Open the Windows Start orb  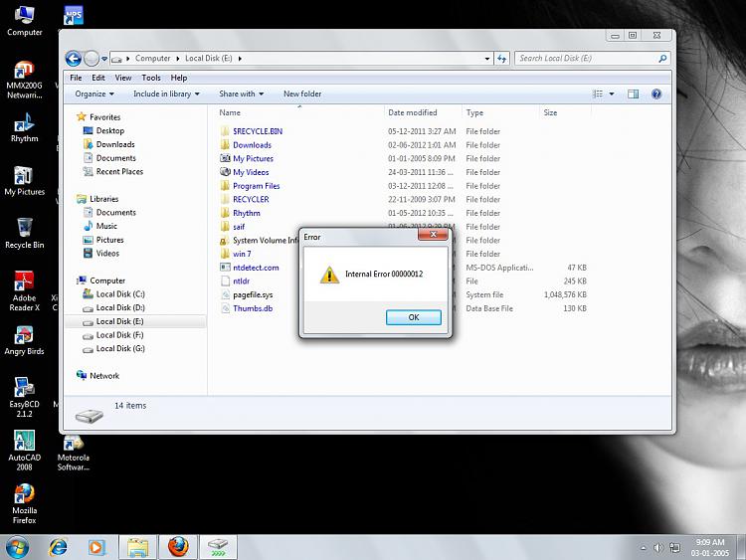[x=18, y=547]
